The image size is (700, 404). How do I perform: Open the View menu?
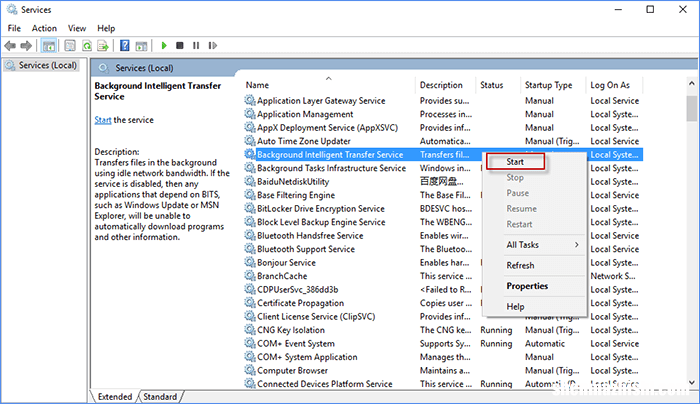tap(77, 28)
